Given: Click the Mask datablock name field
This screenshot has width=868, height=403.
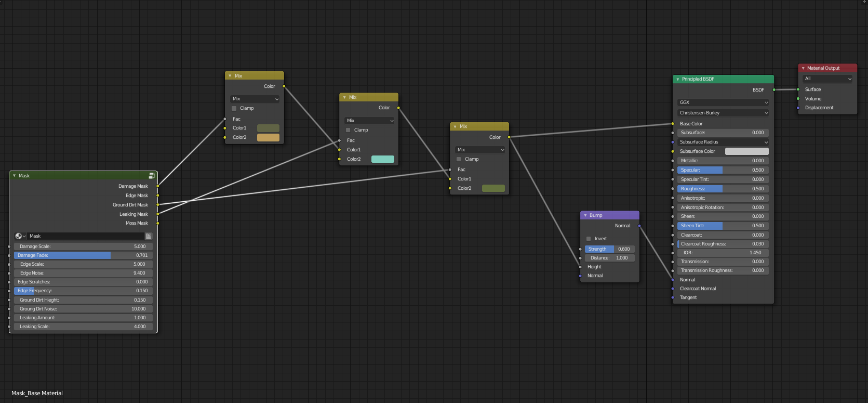Looking at the screenshot, I should coord(86,236).
